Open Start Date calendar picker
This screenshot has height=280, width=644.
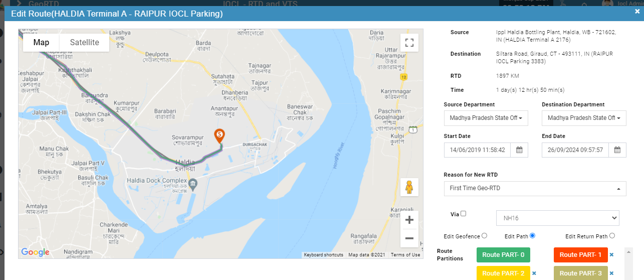pos(519,150)
